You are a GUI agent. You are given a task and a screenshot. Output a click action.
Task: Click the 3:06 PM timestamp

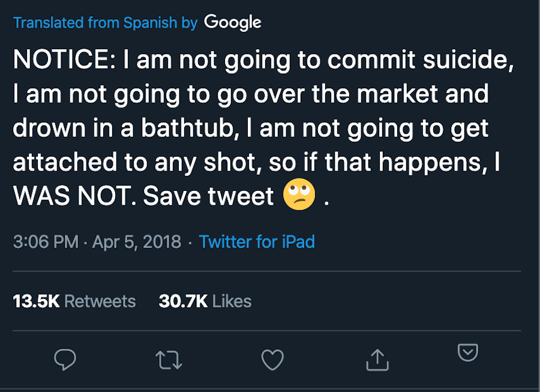[x=46, y=241]
